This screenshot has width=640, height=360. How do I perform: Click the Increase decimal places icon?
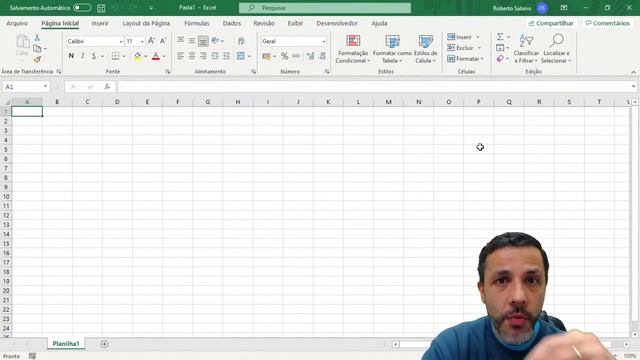pyautogui.click(x=311, y=56)
